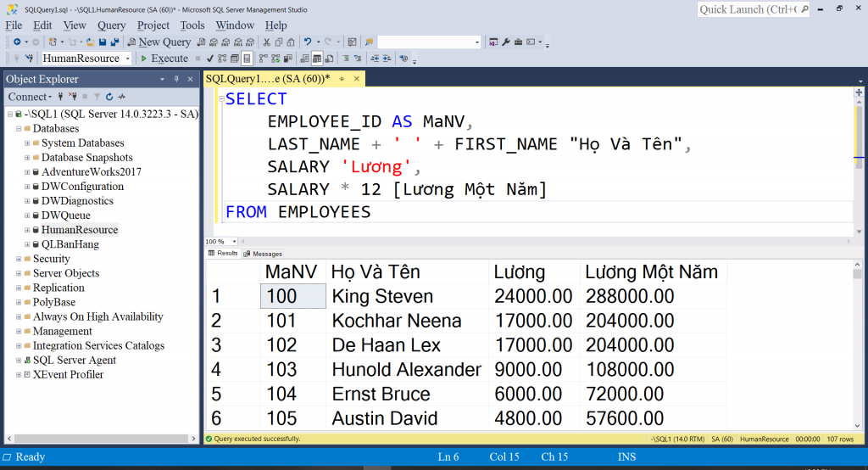
Task: Click the Display Estimated Execution Plan icon
Action: 222,59
